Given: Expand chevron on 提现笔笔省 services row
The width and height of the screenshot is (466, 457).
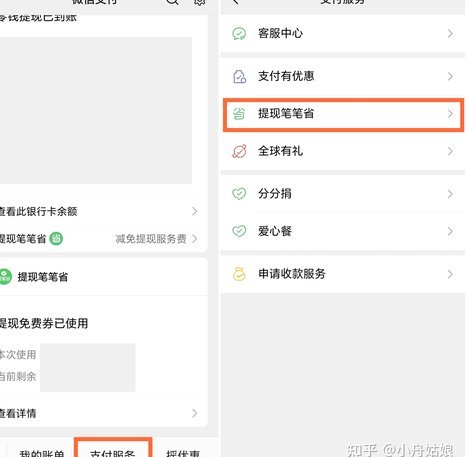Looking at the screenshot, I should pos(450,114).
